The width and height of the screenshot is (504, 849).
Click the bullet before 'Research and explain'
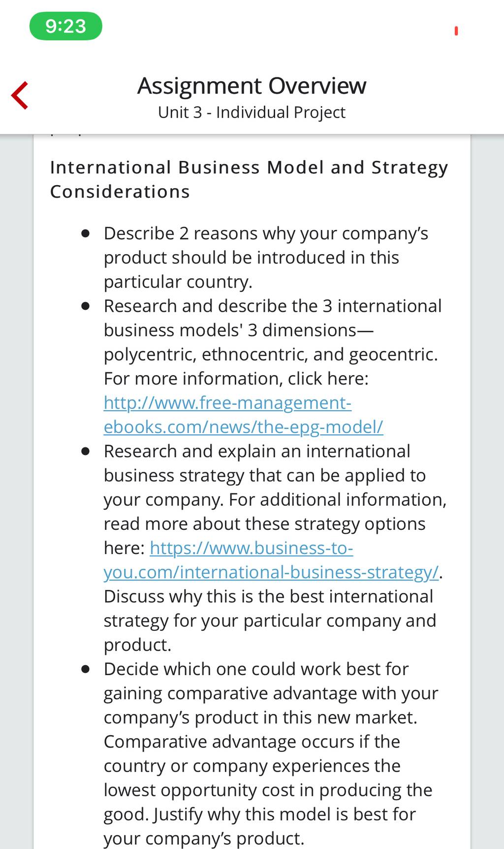coord(86,451)
